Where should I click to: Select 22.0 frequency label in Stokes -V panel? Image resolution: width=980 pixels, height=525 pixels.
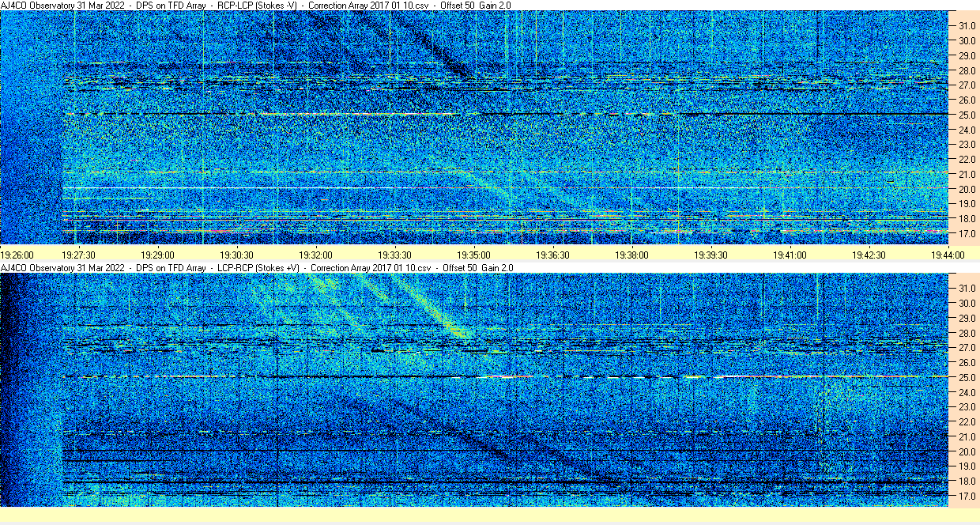click(967, 160)
